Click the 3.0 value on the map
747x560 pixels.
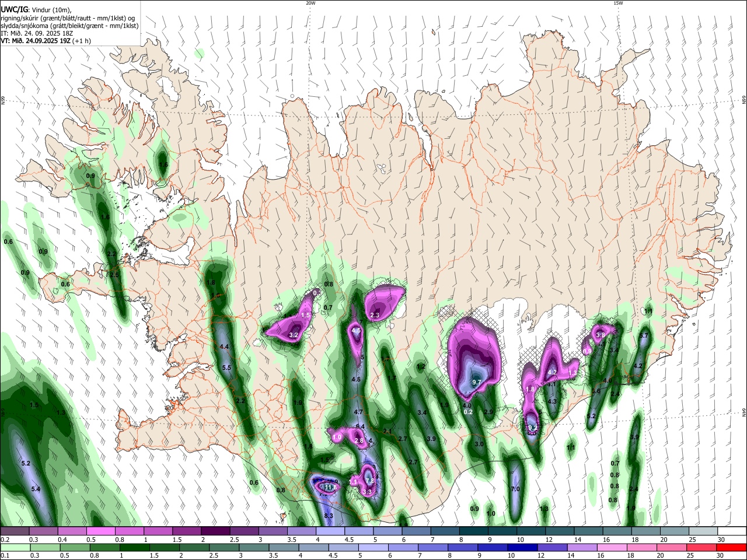(x=479, y=444)
